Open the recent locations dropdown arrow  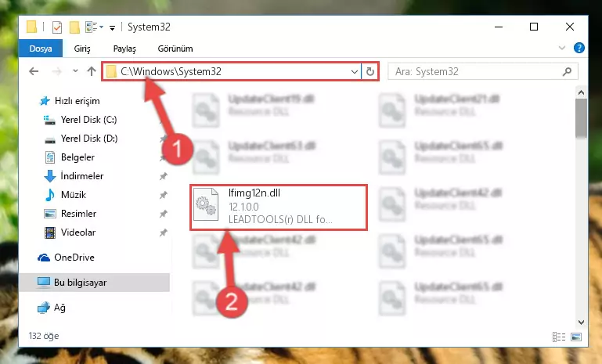click(x=75, y=71)
